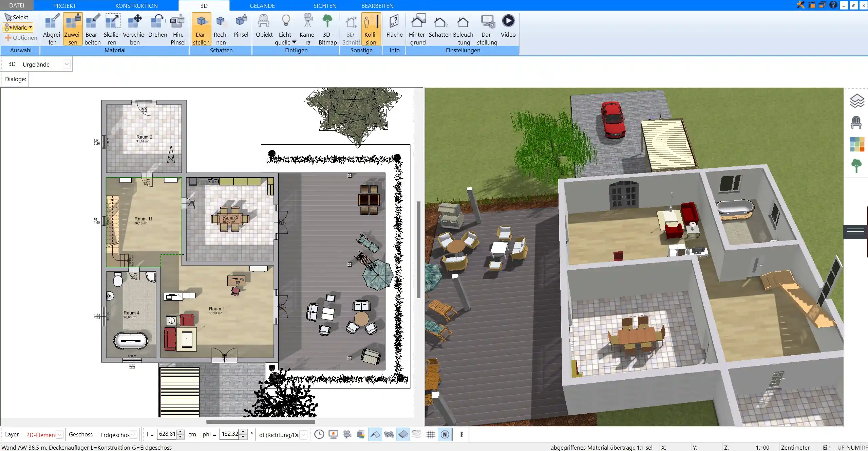Open the layers panel icon in sidebar
Image resolution: width=868 pixels, height=451 pixels.
(857, 101)
